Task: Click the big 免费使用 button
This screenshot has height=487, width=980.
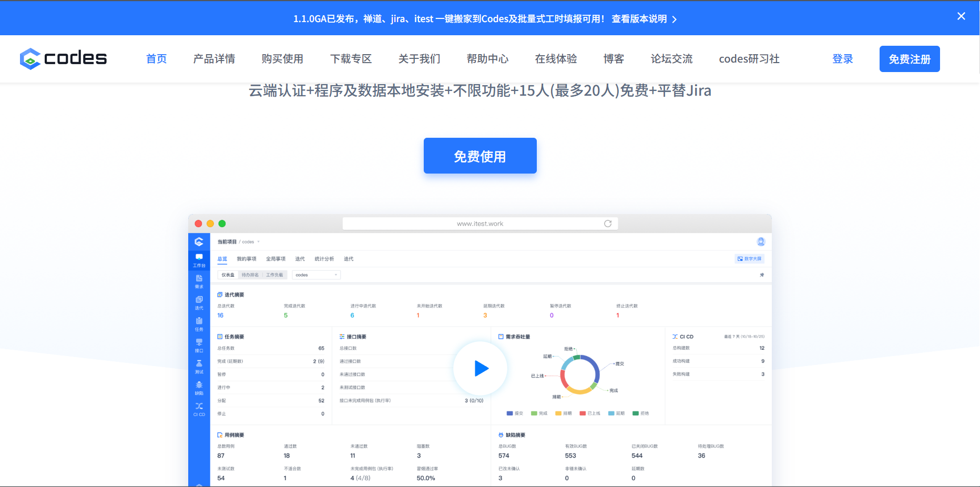Action: (x=480, y=156)
